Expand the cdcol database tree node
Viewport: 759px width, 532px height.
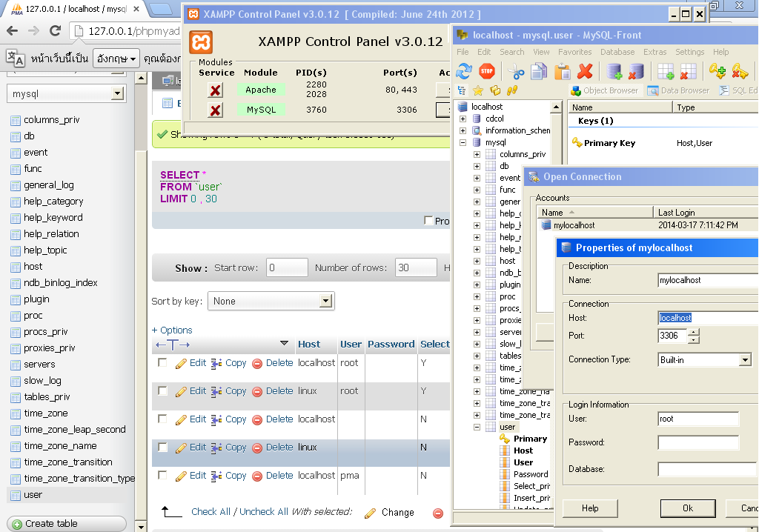[463, 119]
